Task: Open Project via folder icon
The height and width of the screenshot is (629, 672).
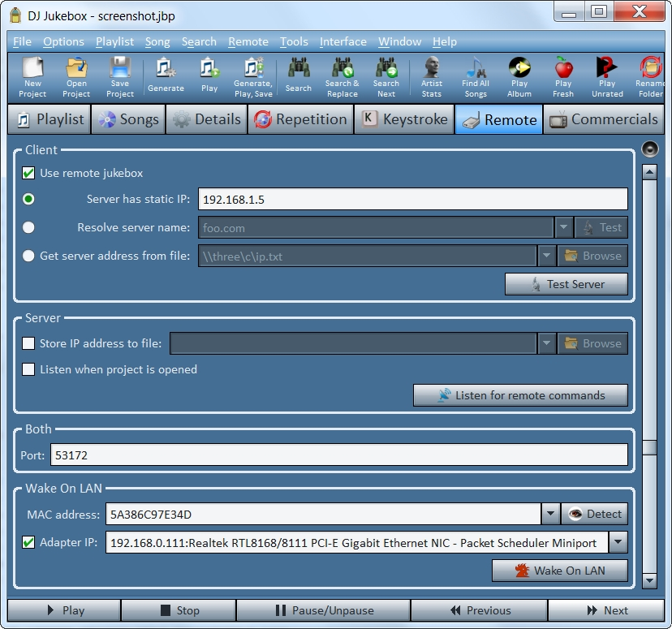Action: pyautogui.click(x=76, y=77)
